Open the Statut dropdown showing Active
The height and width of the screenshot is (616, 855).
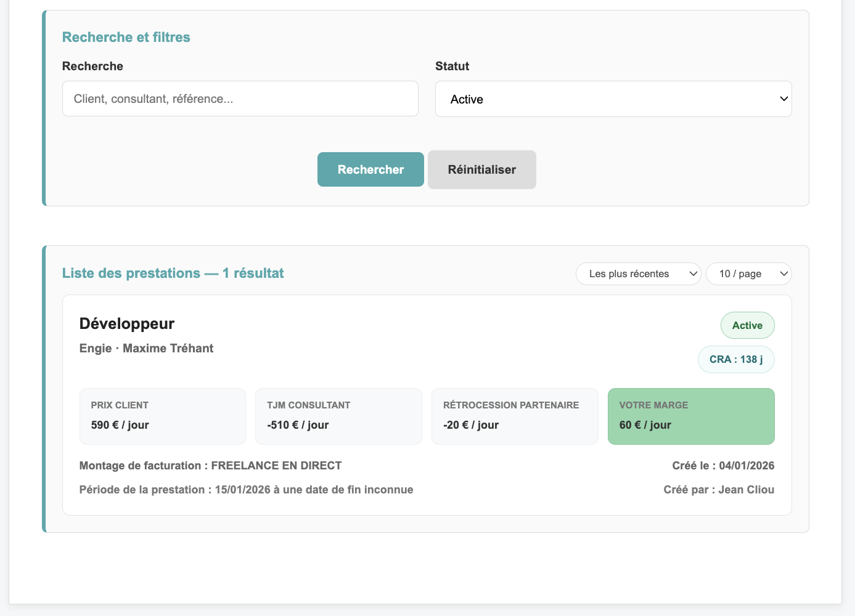pyautogui.click(x=613, y=99)
